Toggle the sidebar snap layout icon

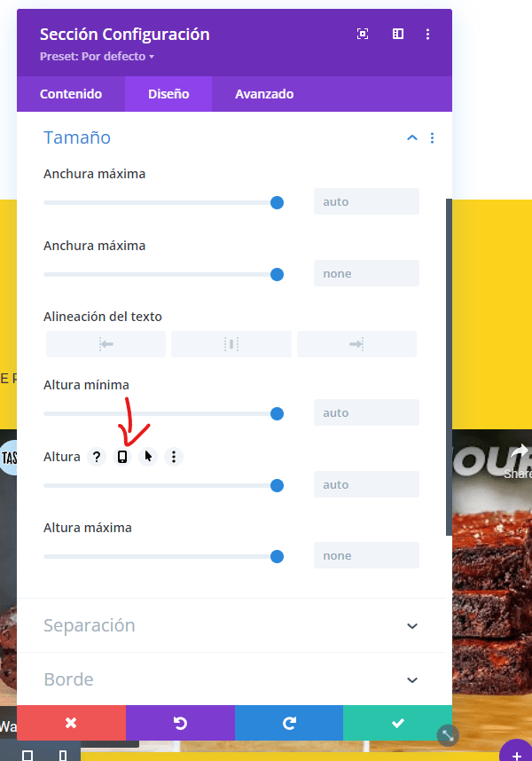click(397, 34)
